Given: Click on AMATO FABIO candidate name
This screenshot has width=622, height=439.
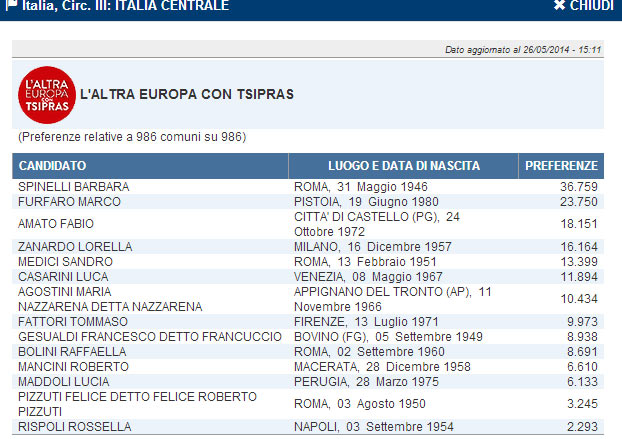Looking at the screenshot, I should tap(48, 225).
